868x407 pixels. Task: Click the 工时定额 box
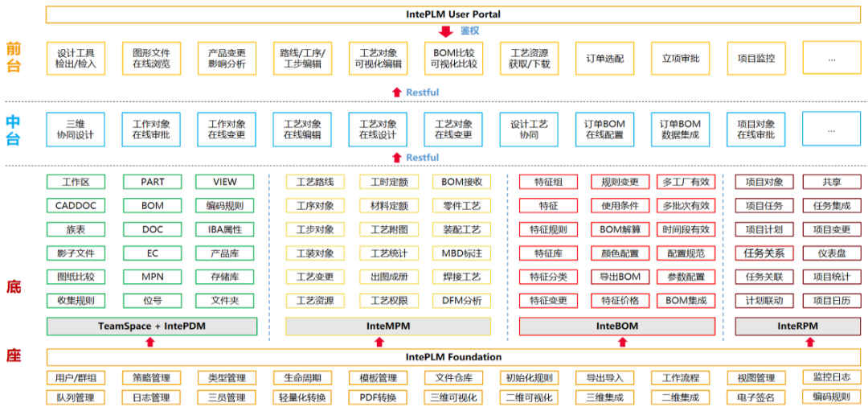(389, 182)
